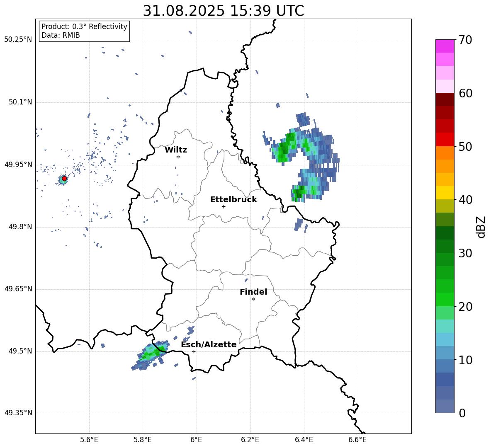
Task: Click the Esch/Alzette station cross marker
Action: [x=194, y=351]
